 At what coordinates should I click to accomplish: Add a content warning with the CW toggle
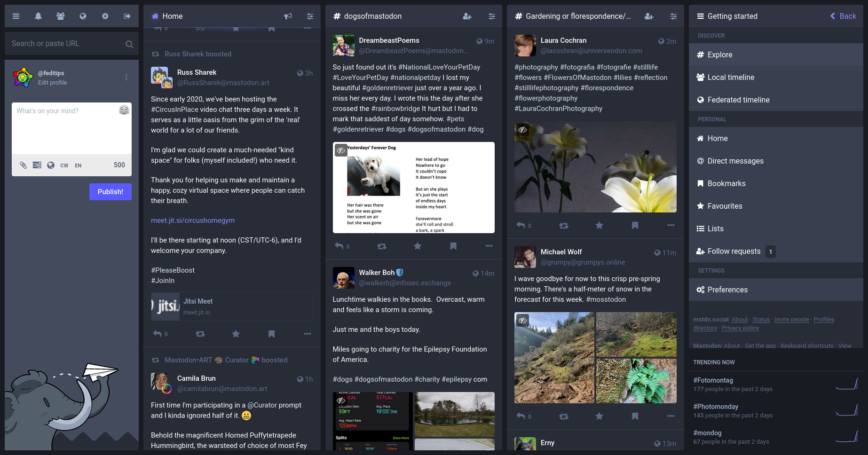coord(64,165)
